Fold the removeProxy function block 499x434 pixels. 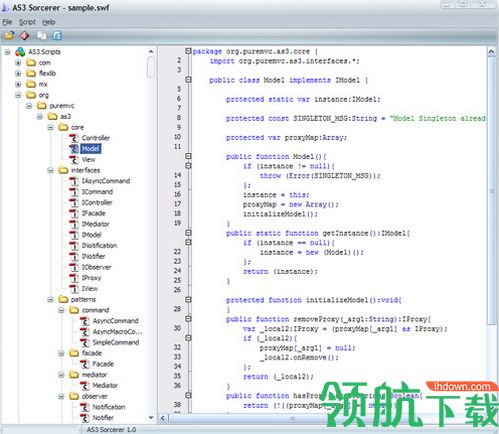click(188, 319)
